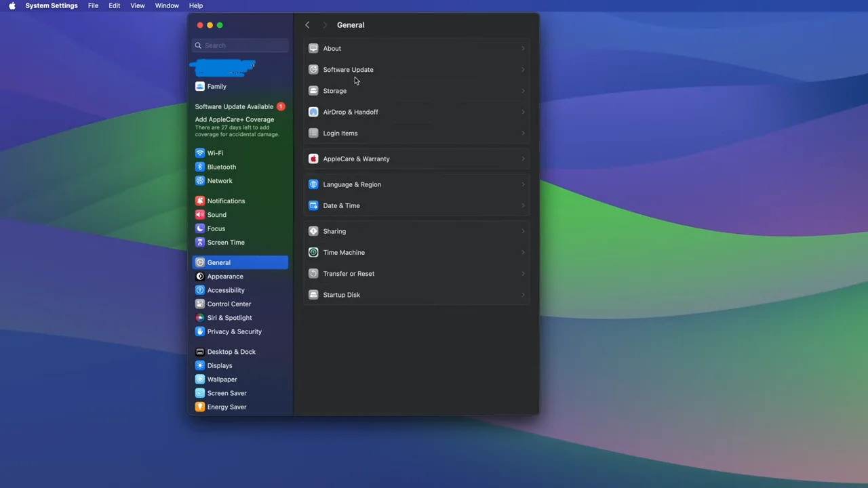This screenshot has height=488, width=868.
Task: Select the Screen Time hourglass icon
Action: tap(200, 242)
